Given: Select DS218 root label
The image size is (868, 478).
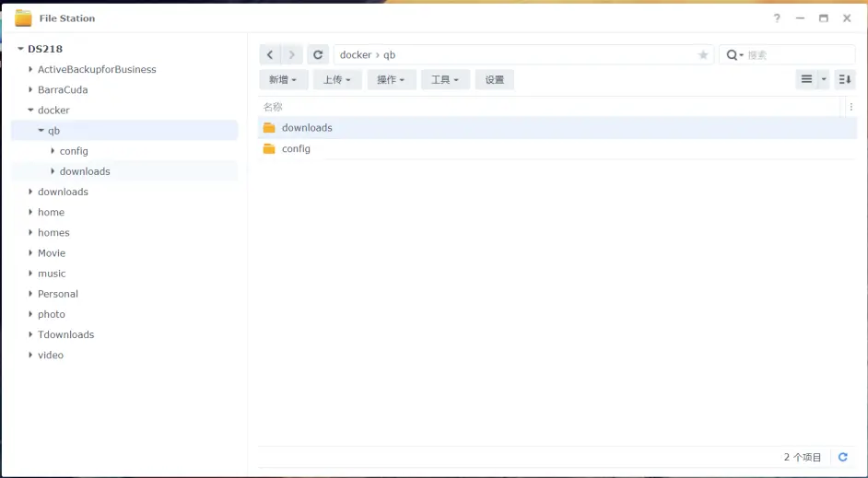Looking at the screenshot, I should 45,49.
